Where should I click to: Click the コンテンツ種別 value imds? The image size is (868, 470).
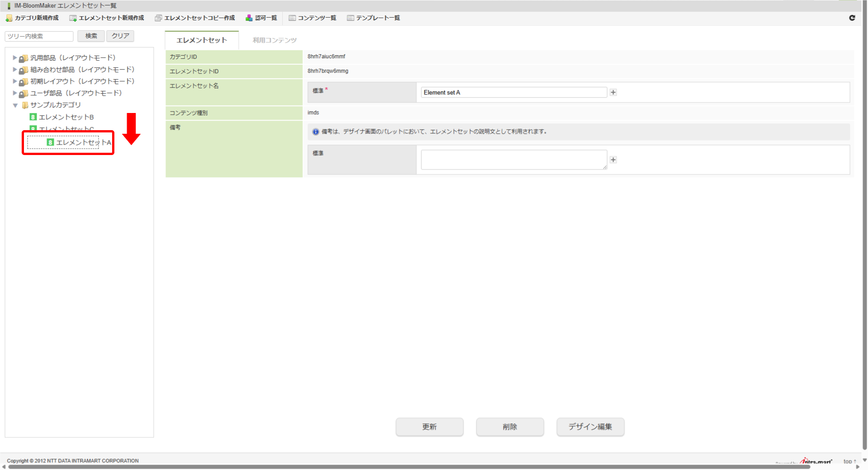pyautogui.click(x=313, y=113)
